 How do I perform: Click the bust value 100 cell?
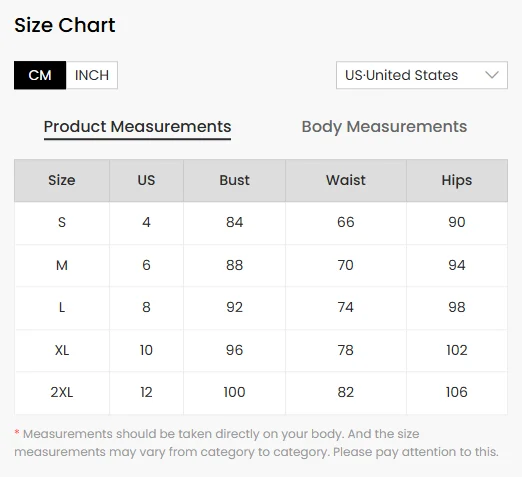point(234,393)
